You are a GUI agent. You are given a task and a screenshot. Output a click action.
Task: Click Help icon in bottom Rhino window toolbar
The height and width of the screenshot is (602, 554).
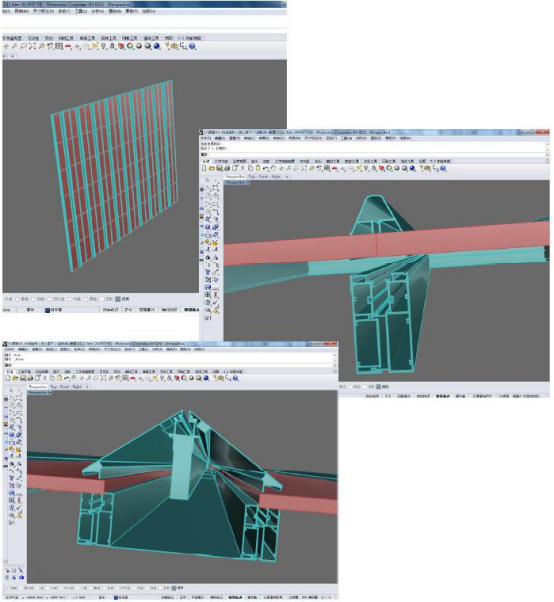[x=235, y=378]
